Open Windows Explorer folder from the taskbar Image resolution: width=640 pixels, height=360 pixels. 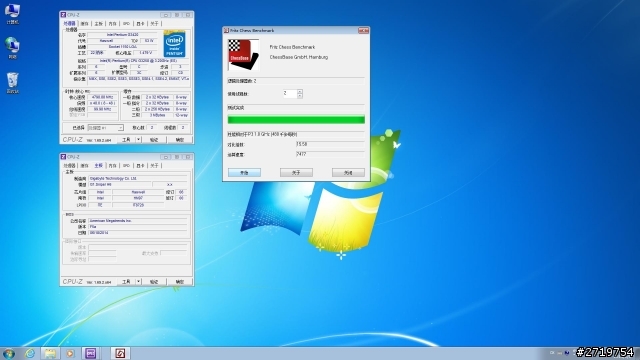pyautogui.click(x=50, y=353)
